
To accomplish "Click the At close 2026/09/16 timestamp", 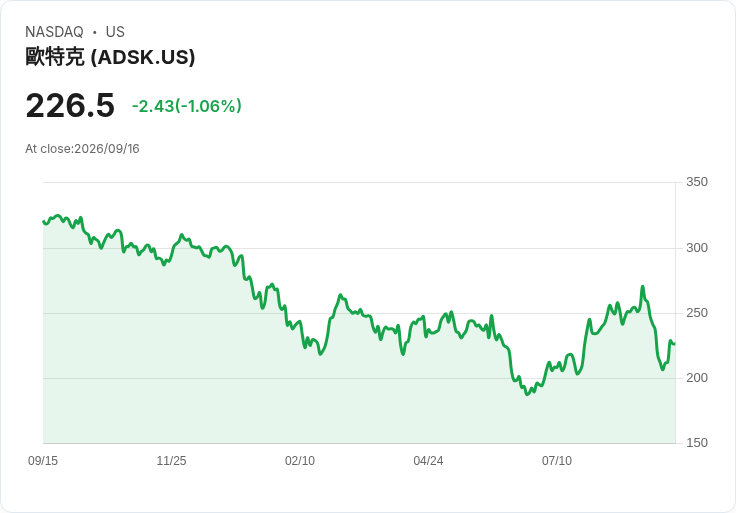I will [82, 149].
